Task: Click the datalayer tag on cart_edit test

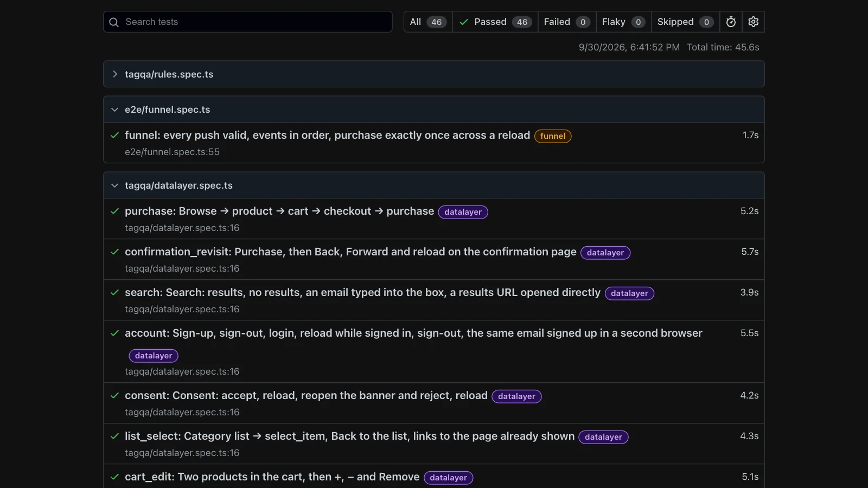Action: coord(448,478)
